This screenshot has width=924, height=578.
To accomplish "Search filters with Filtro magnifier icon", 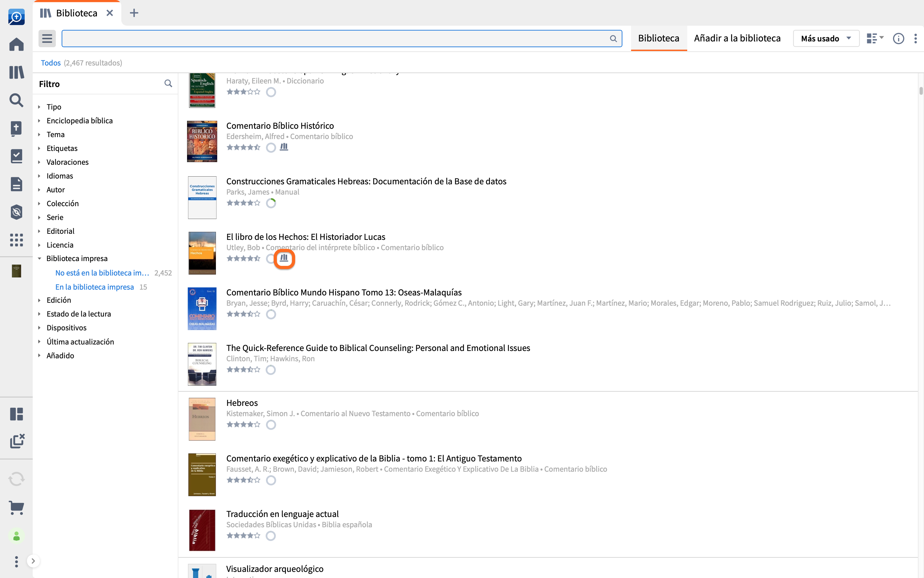I will (168, 83).
